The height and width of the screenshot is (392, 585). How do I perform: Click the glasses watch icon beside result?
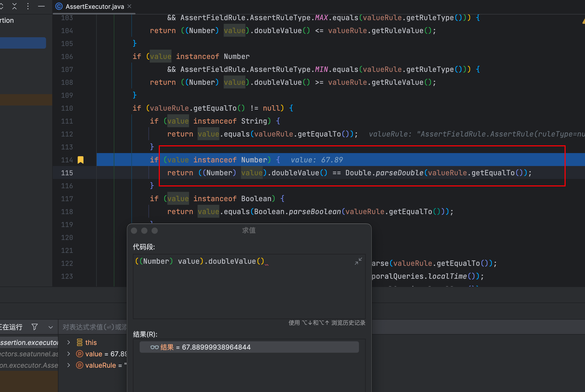(154, 347)
